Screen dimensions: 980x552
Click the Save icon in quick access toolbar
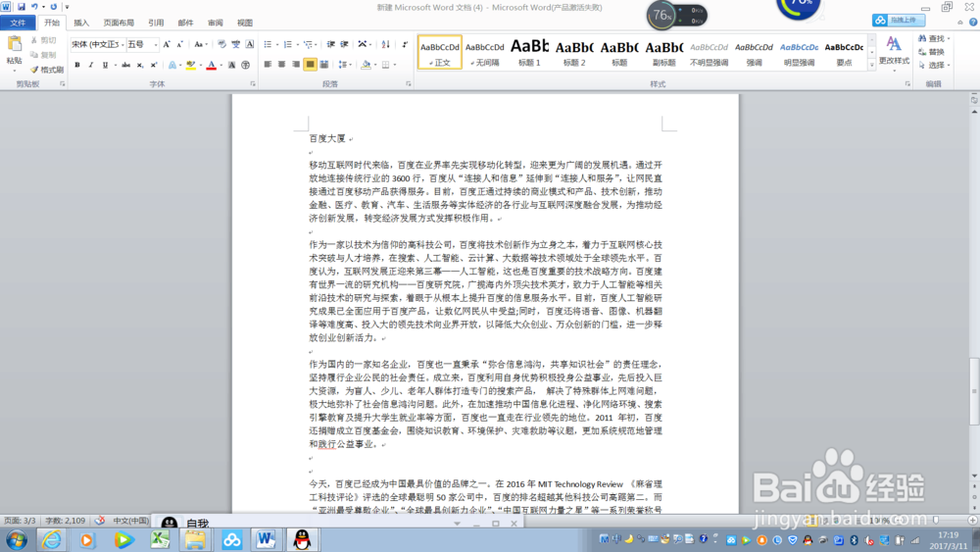[22, 7]
